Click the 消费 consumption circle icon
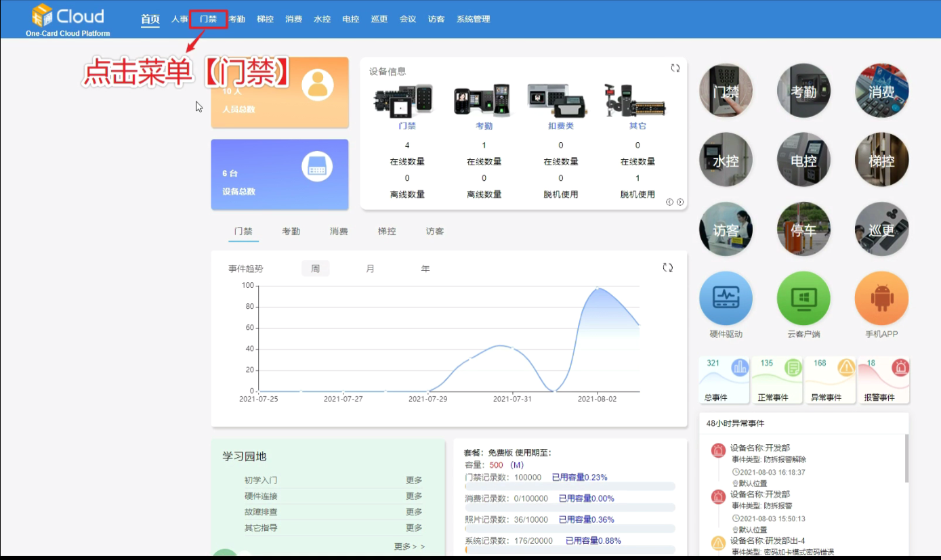The height and width of the screenshot is (560, 941). (x=881, y=91)
